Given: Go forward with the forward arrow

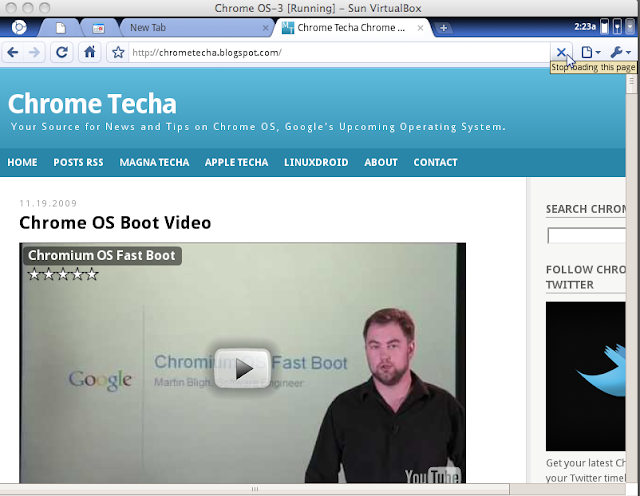Looking at the screenshot, I should (x=35, y=52).
